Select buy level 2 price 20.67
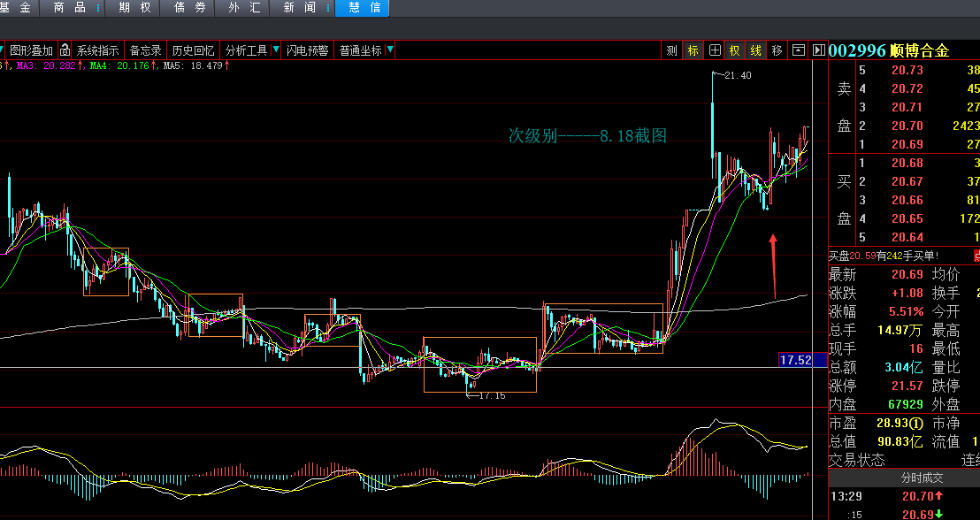The width and height of the screenshot is (980, 520). (907, 181)
